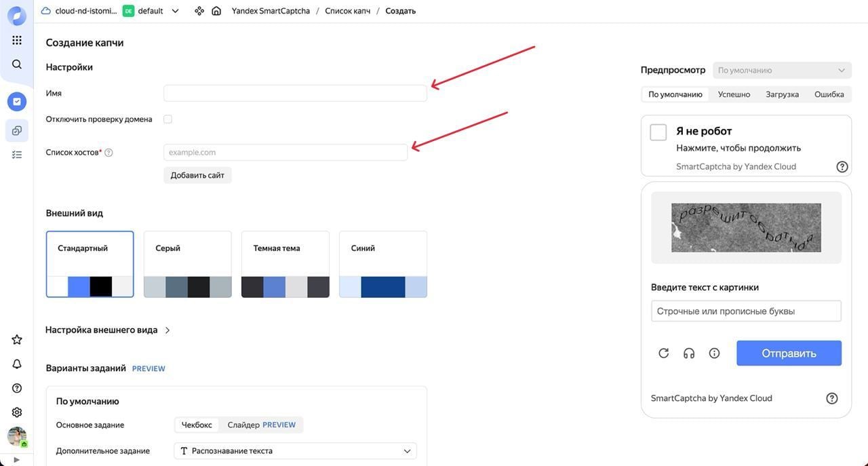Click the green DE folder badge
This screenshot has width=868, height=466.
pyautogui.click(x=128, y=11)
